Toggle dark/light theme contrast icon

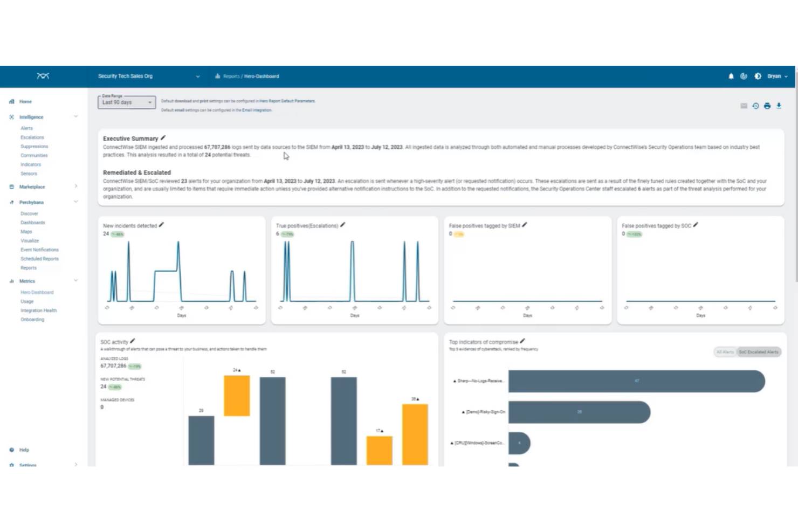tap(758, 76)
